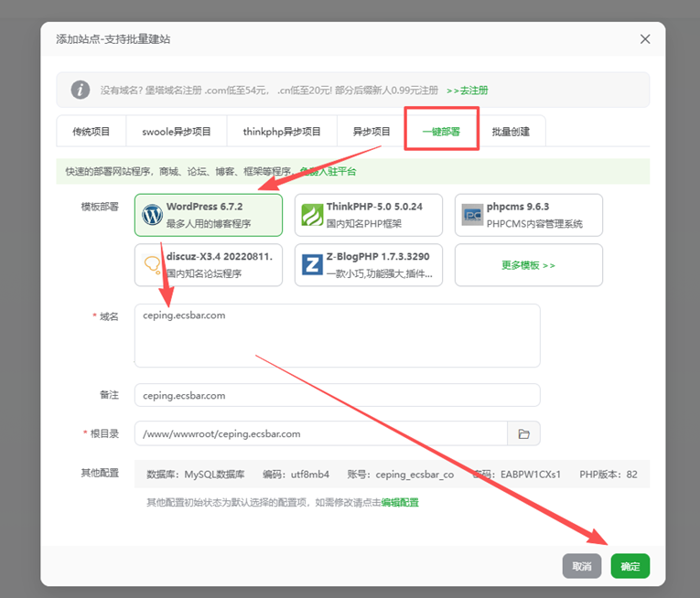Open the thinkphp异步项目 tab
700x598 pixels.
click(x=282, y=132)
